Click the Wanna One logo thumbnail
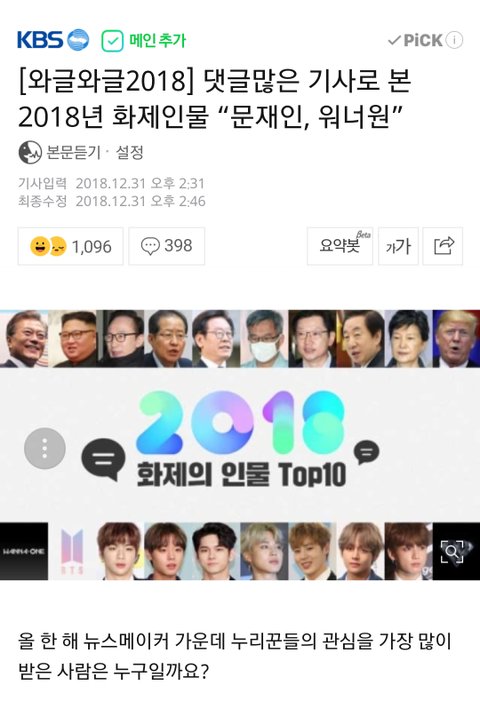The width and height of the screenshot is (480, 717). click(24, 551)
